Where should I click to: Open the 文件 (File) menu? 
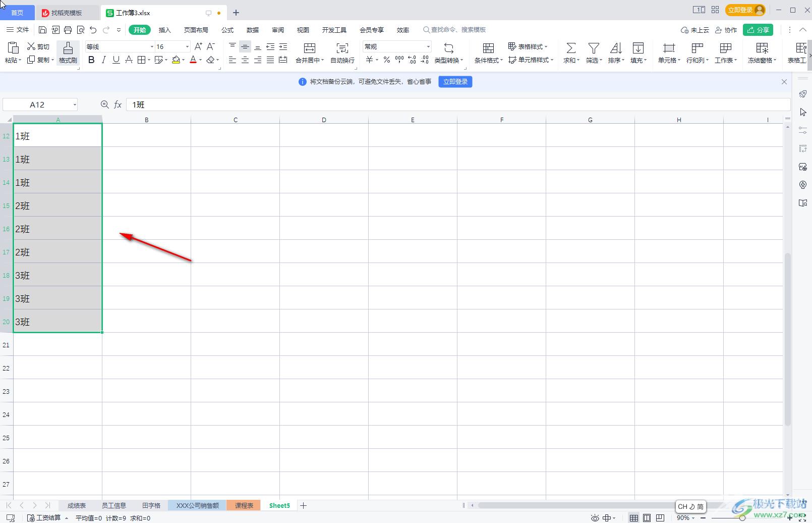click(x=18, y=30)
